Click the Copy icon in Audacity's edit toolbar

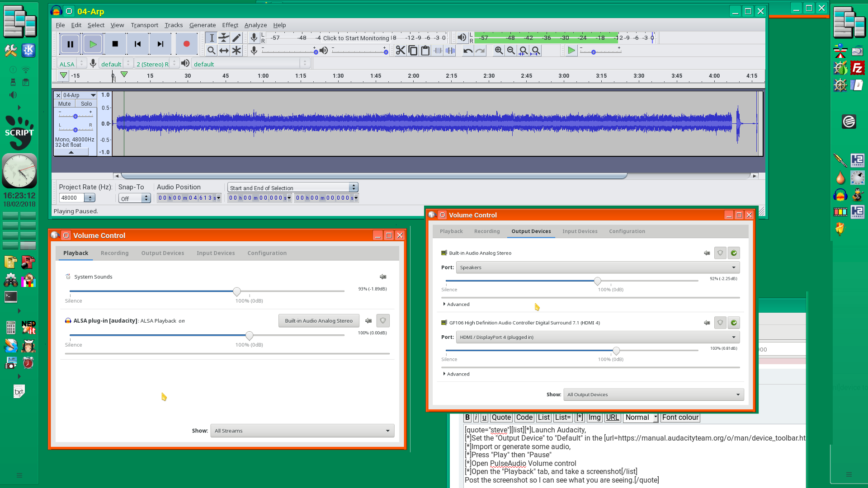point(413,51)
